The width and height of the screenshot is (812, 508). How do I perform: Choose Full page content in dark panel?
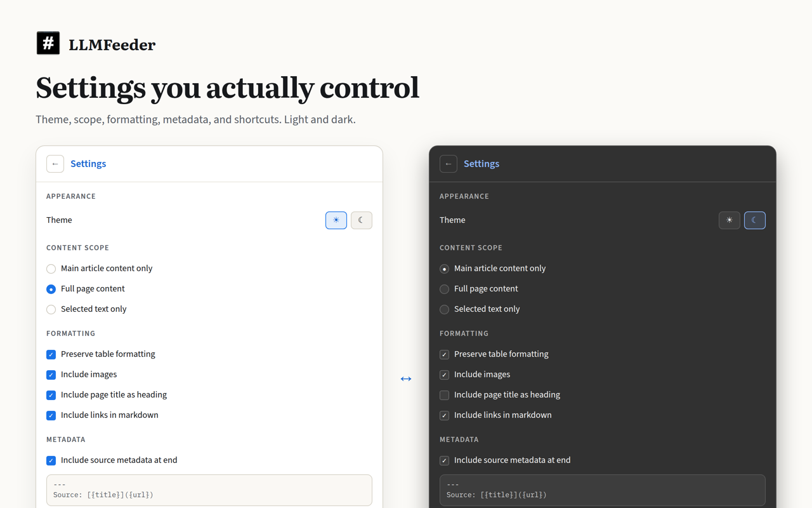(x=444, y=289)
